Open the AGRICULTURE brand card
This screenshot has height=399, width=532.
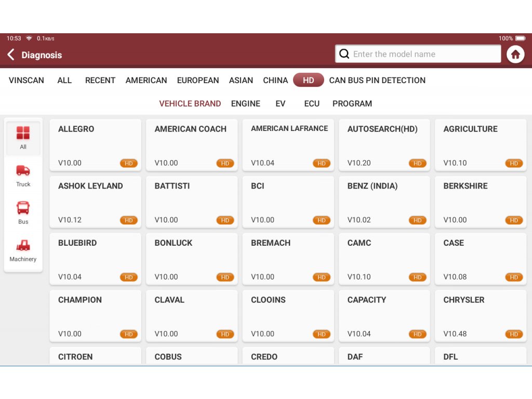point(481,145)
